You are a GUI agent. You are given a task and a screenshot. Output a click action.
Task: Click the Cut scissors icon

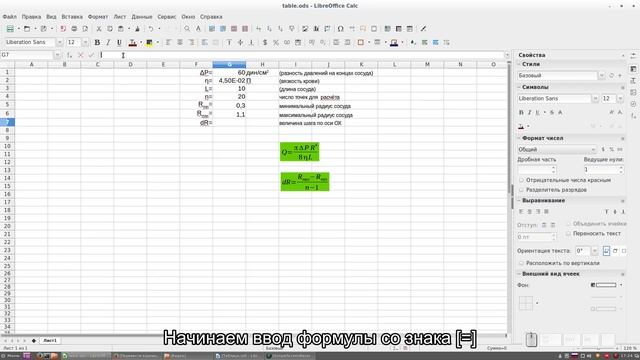click(99, 29)
